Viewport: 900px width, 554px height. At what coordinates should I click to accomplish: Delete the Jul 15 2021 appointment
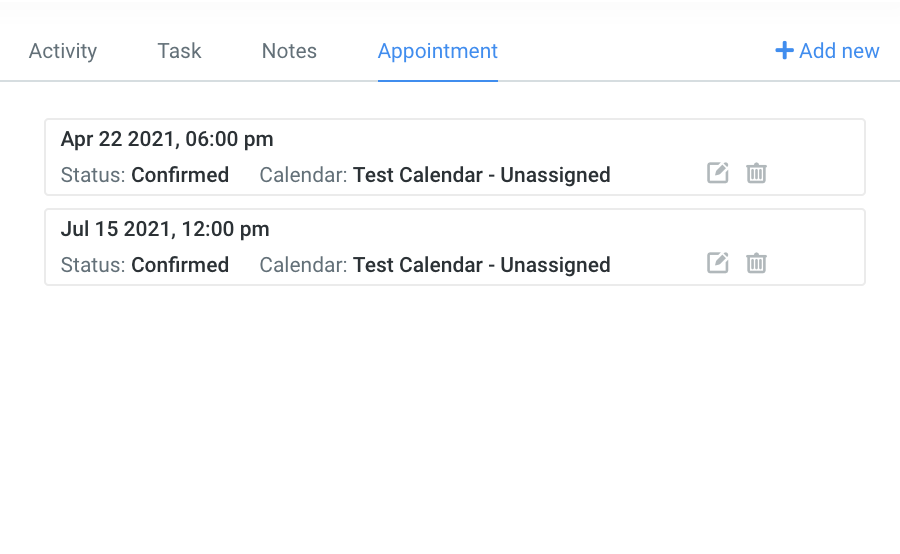(757, 263)
